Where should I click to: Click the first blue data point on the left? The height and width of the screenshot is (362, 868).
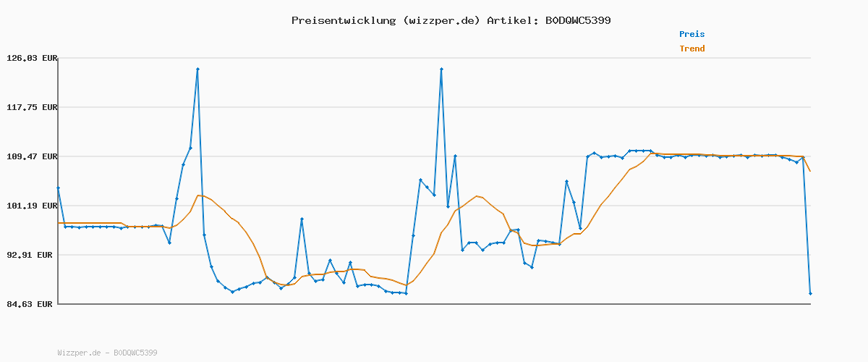click(x=58, y=188)
